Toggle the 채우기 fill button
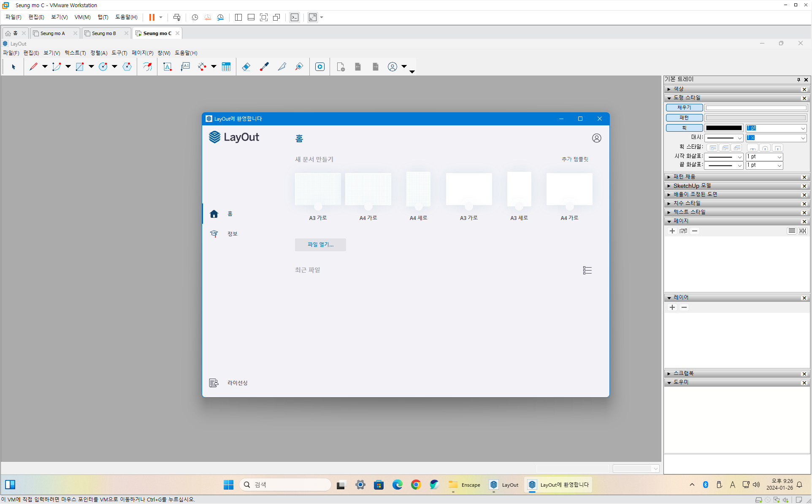 684,108
